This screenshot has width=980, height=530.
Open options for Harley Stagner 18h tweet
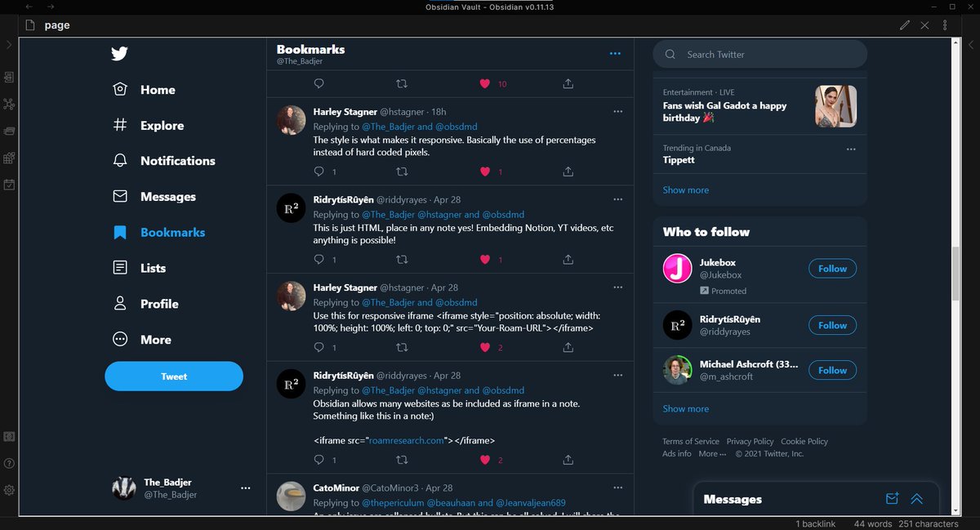[x=617, y=111]
